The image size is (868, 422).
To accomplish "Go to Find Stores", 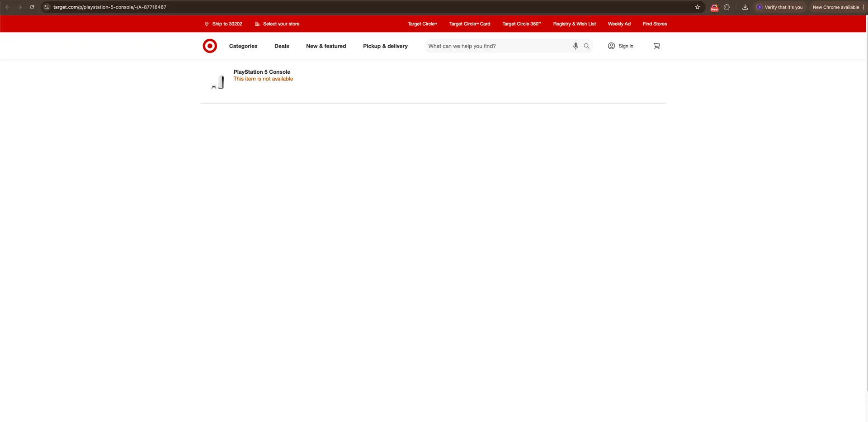I will (655, 24).
